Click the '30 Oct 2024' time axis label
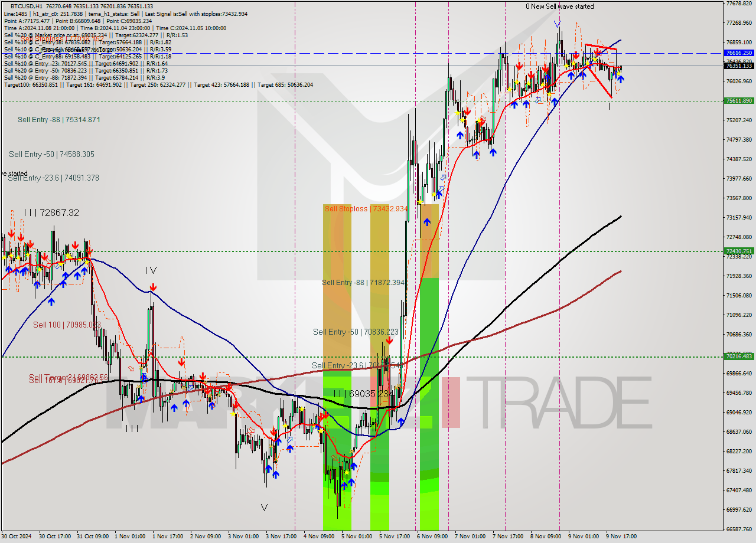Viewport: 756px width, 543px height. tap(17, 537)
